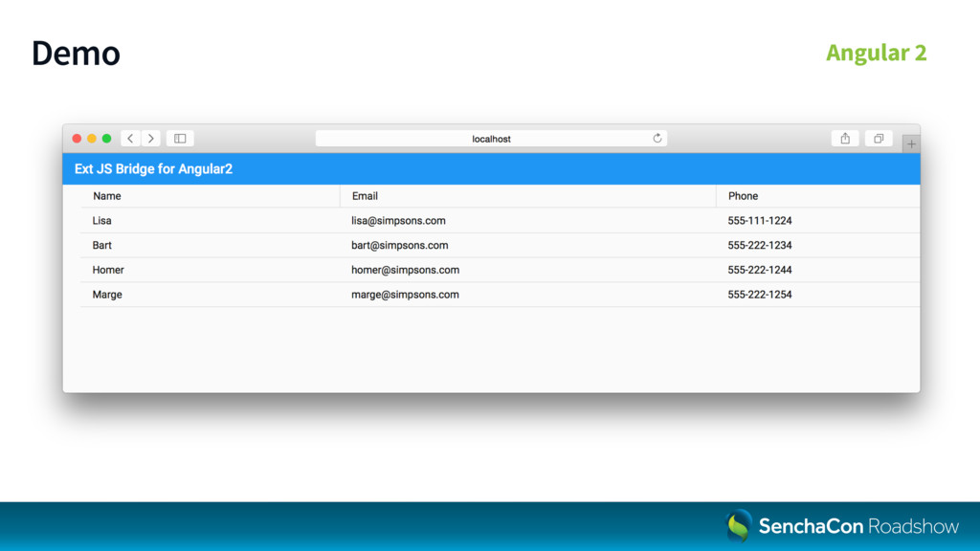980x551 pixels.
Task: Close the Safari window with red button
Action: click(x=77, y=138)
